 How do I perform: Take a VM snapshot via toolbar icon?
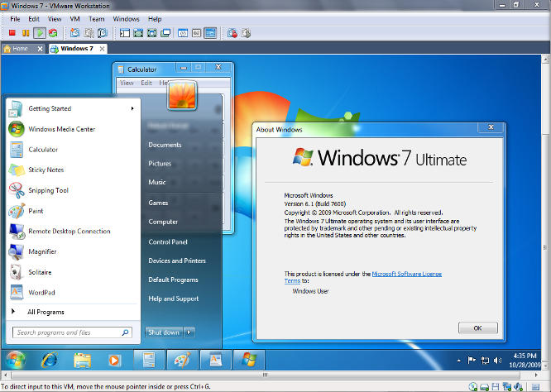75,33
